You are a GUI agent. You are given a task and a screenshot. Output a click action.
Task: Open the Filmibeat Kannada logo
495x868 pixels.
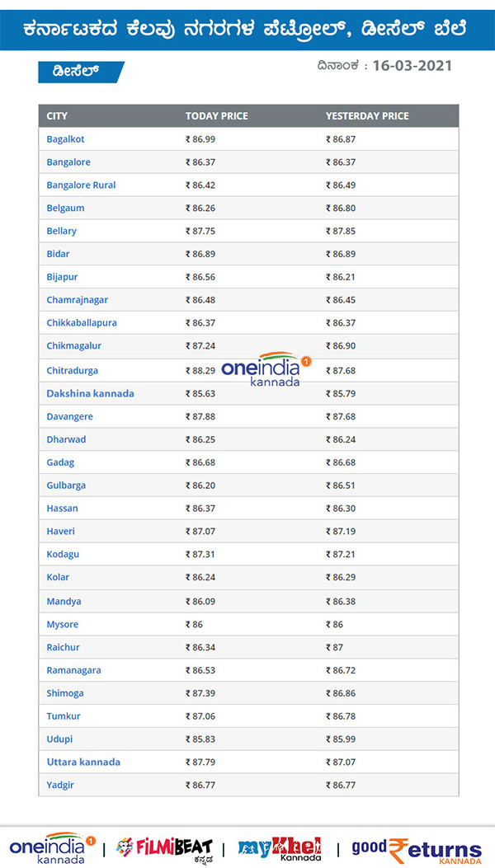tap(164, 848)
